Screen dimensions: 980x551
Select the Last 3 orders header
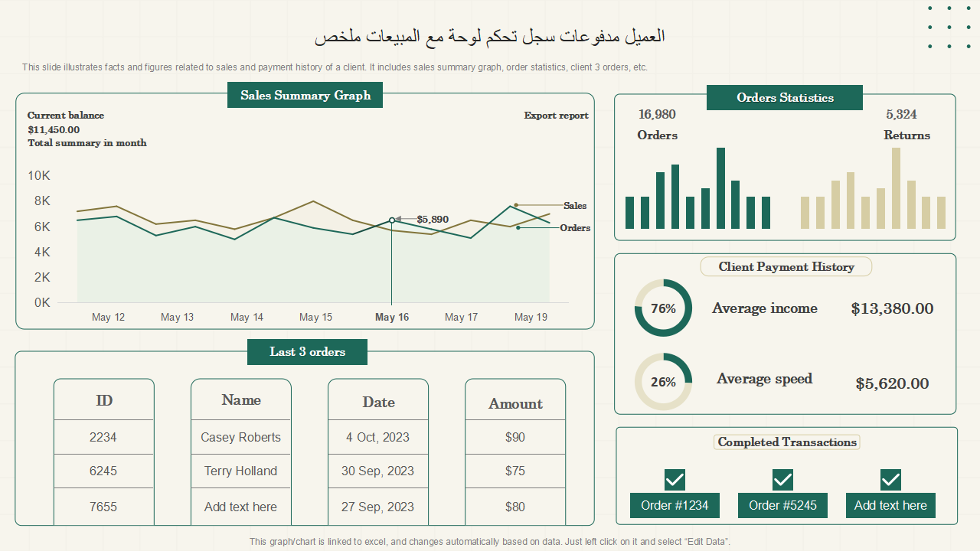(x=307, y=352)
